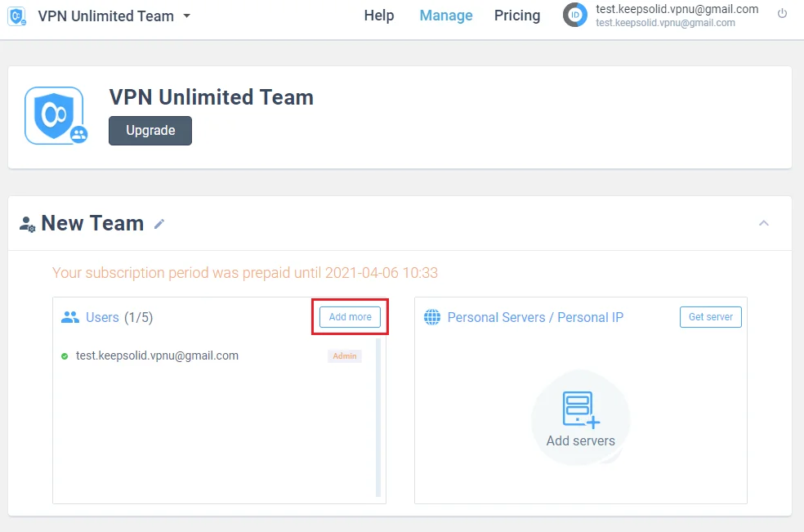Click the Admin badge

345,356
